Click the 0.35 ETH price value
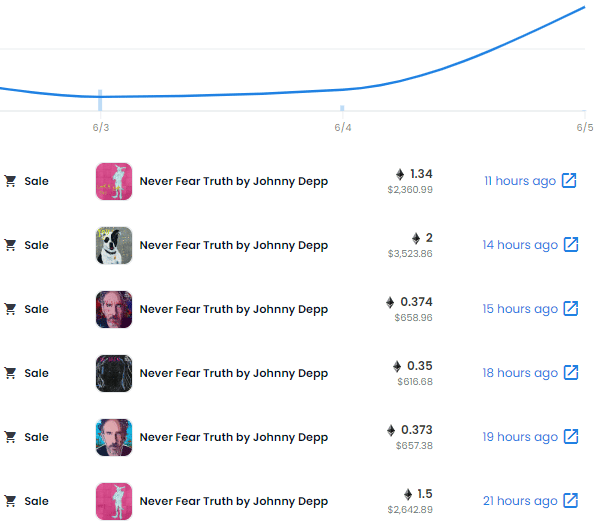This screenshot has width=598, height=523. (420, 366)
